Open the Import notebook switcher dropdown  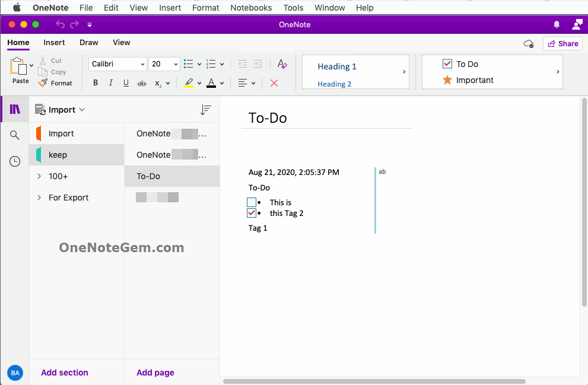coord(82,109)
